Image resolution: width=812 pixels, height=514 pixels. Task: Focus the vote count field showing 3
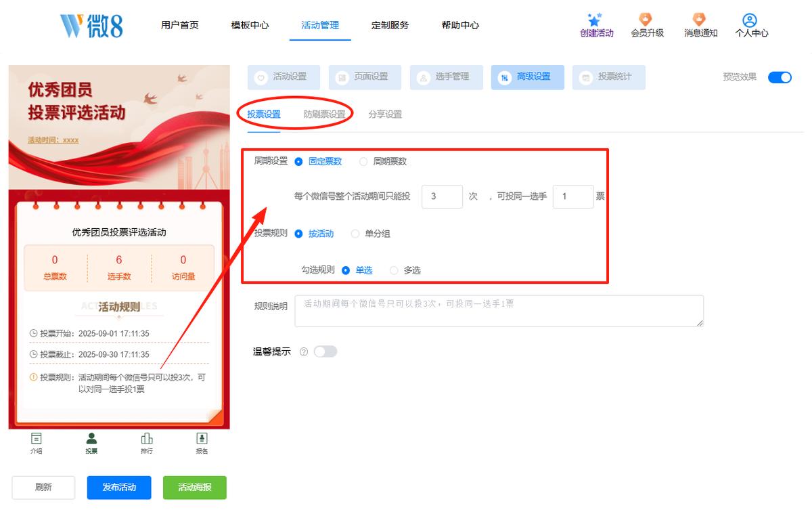click(x=442, y=197)
